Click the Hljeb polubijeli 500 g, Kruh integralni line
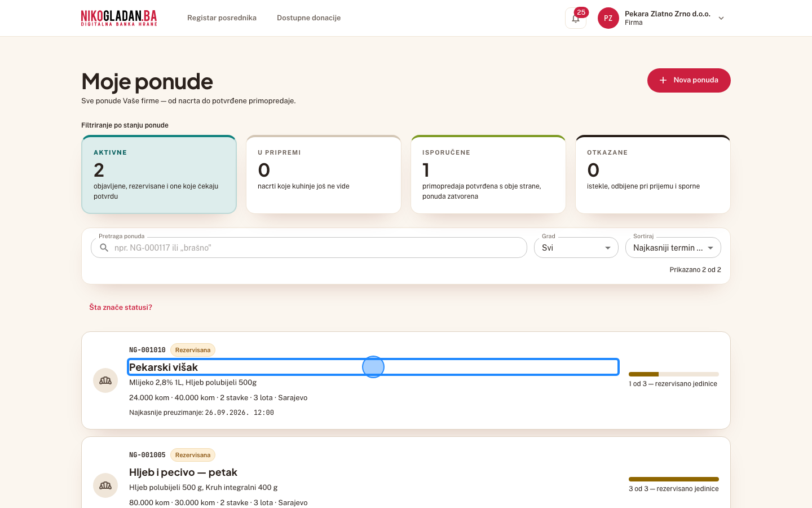The width and height of the screenshot is (812, 508). pyautogui.click(x=204, y=487)
